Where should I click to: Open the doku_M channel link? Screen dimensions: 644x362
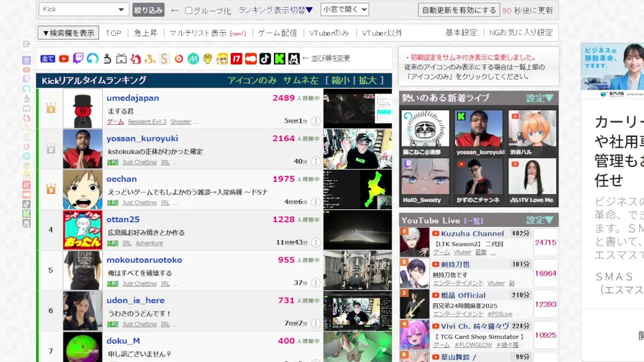123,341
